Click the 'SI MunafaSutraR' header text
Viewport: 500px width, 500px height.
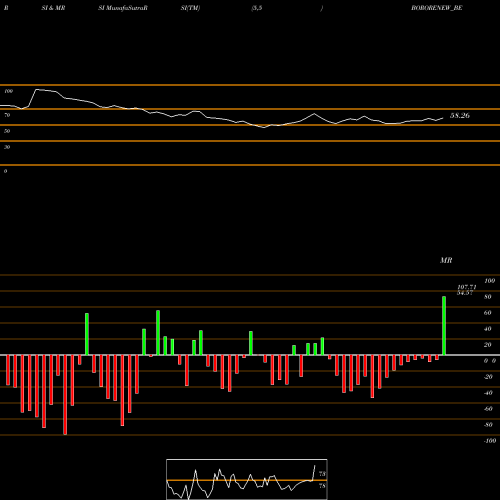(123, 8)
